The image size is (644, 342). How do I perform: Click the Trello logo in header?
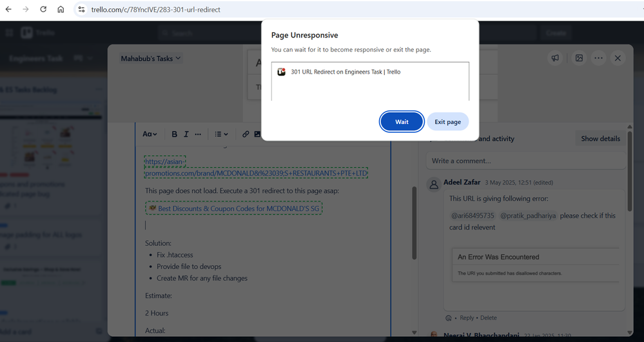click(x=38, y=32)
